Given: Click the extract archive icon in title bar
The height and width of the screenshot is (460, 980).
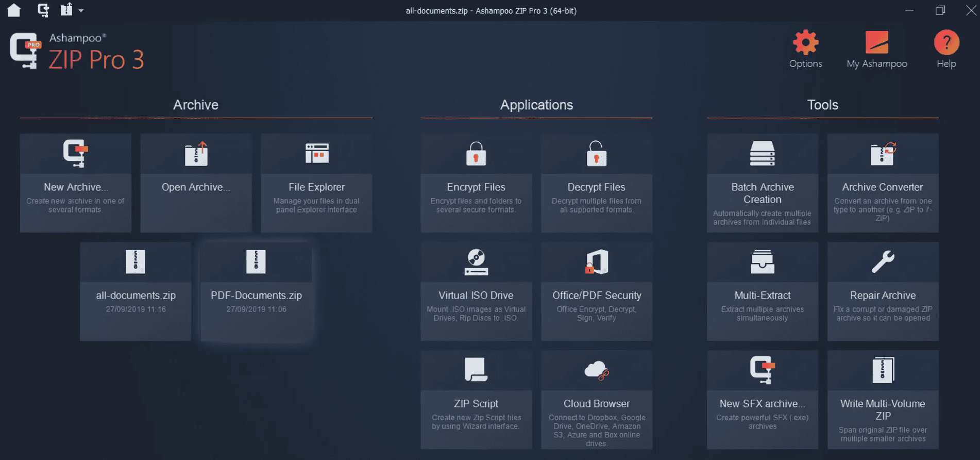Looking at the screenshot, I should point(66,9).
